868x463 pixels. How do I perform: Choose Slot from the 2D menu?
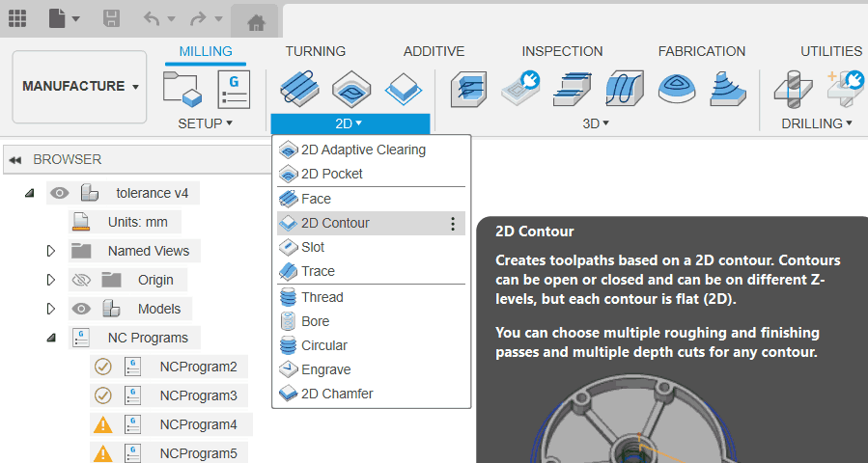(x=371, y=247)
